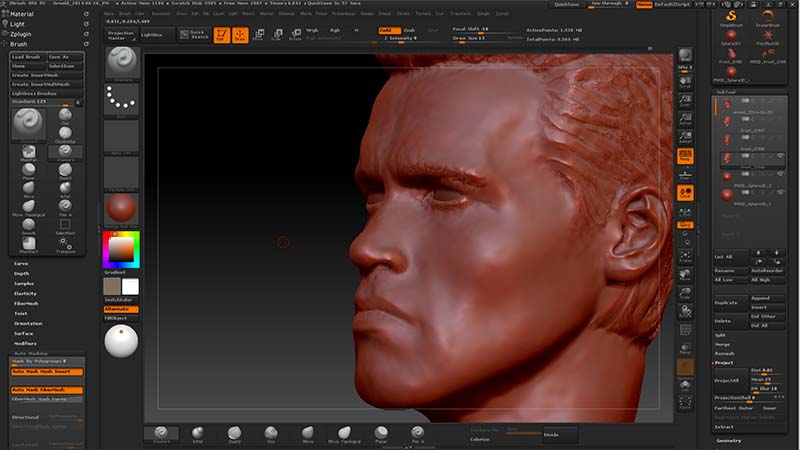The image size is (800, 450).
Task: Open the red material sphere thumbnail
Action: (x=121, y=208)
